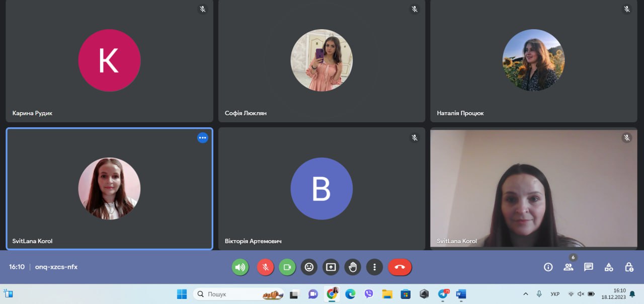This screenshot has height=304, width=644.
Task: Open tile options on the highlighted SvitLana Korol tile
Action: (203, 138)
